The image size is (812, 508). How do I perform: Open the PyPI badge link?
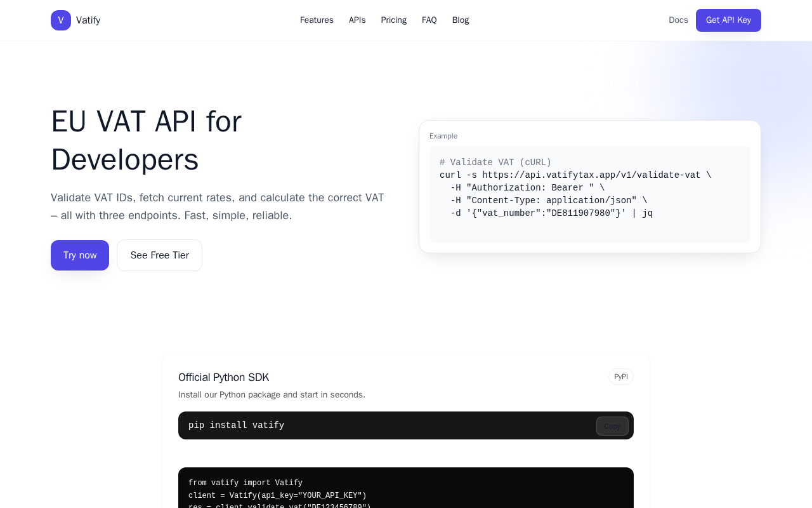click(621, 377)
